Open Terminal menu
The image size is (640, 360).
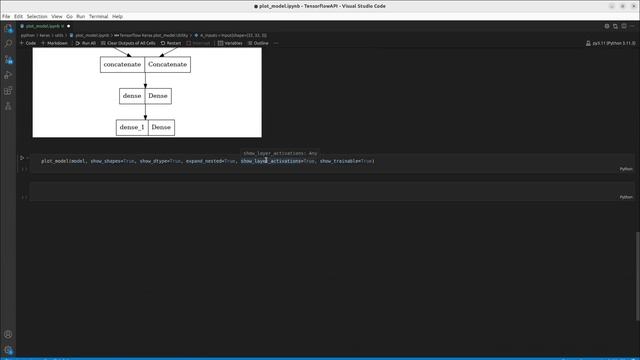(x=98, y=16)
